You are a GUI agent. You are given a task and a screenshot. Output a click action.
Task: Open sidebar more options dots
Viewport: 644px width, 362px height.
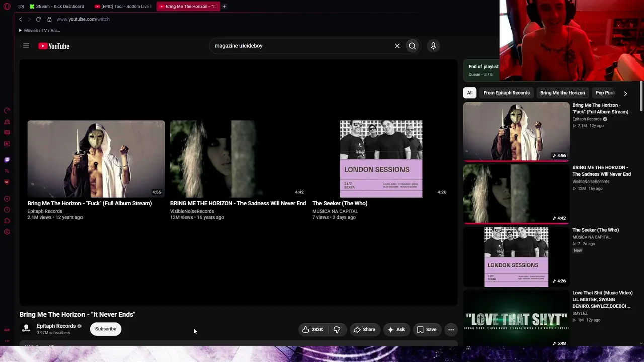[x=7, y=341]
